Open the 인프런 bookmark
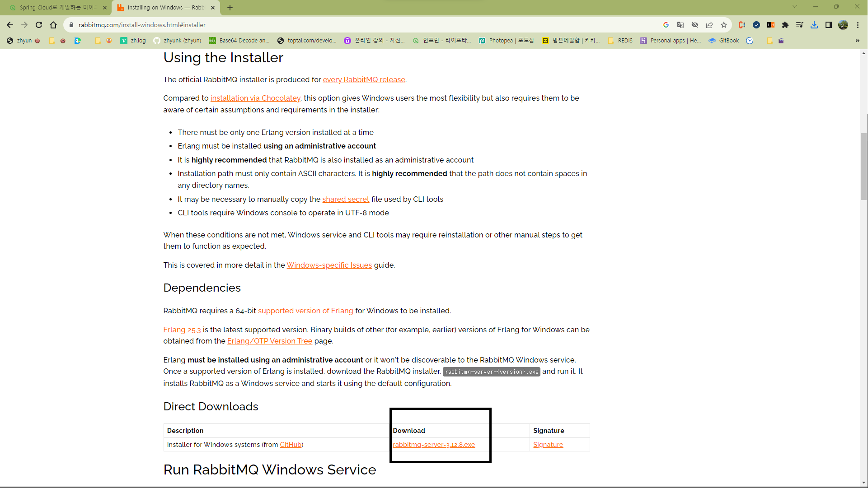 (x=442, y=41)
